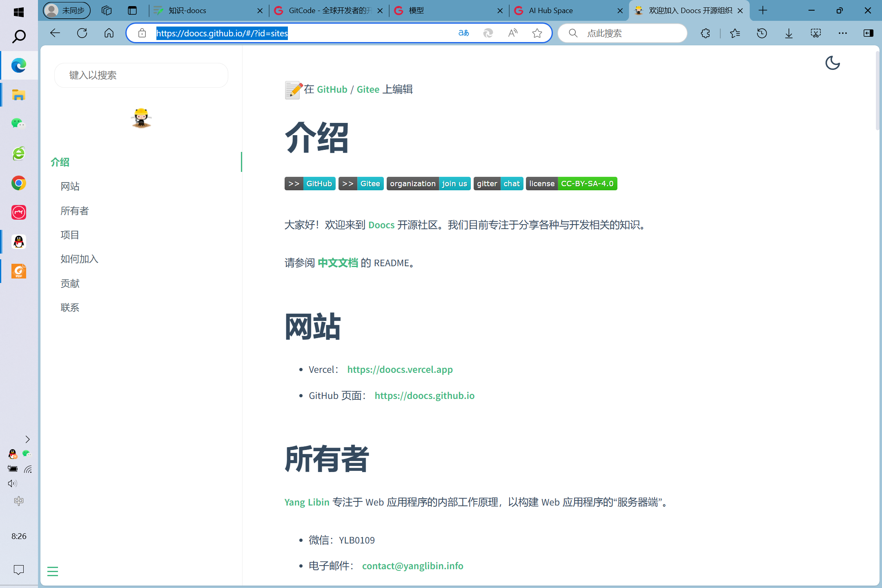This screenshot has width=882, height=588.
Task: Click the Doocs mascot logo in the sidebar
Action: [141, 118]
